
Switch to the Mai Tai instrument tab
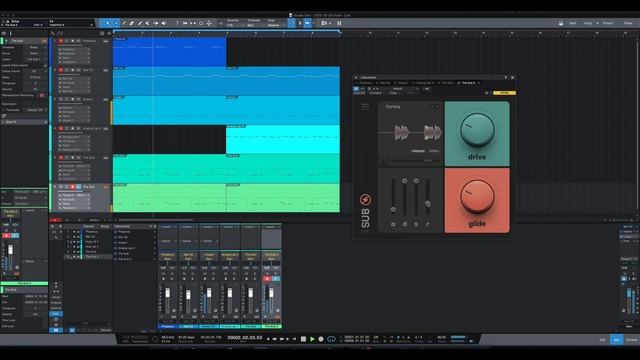point(385,83)
